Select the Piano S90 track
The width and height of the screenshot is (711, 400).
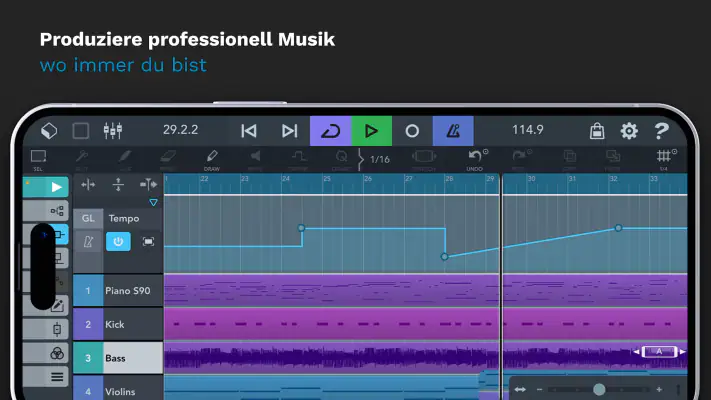click(127, 291)
